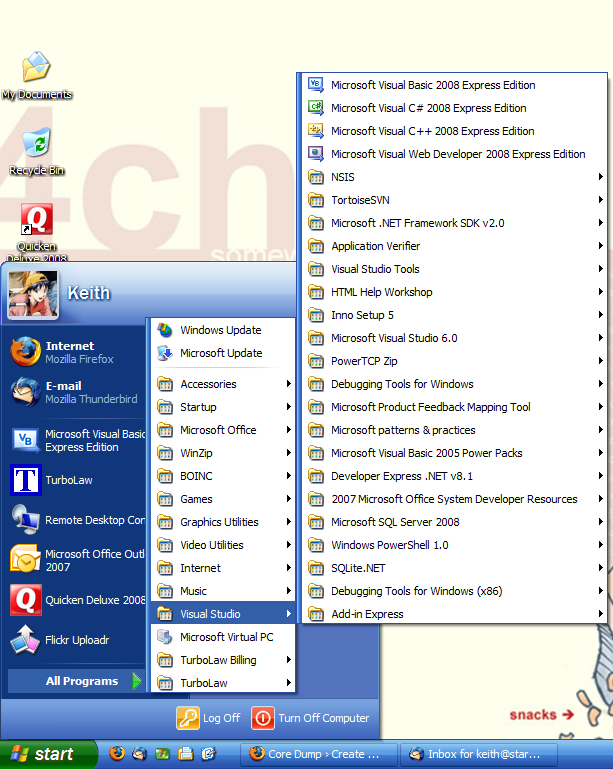This screenshot has width=613, height=769.
Task: Launch Microsoft Visual Basic 2008 Express Edition
Action: pos(455,85)
